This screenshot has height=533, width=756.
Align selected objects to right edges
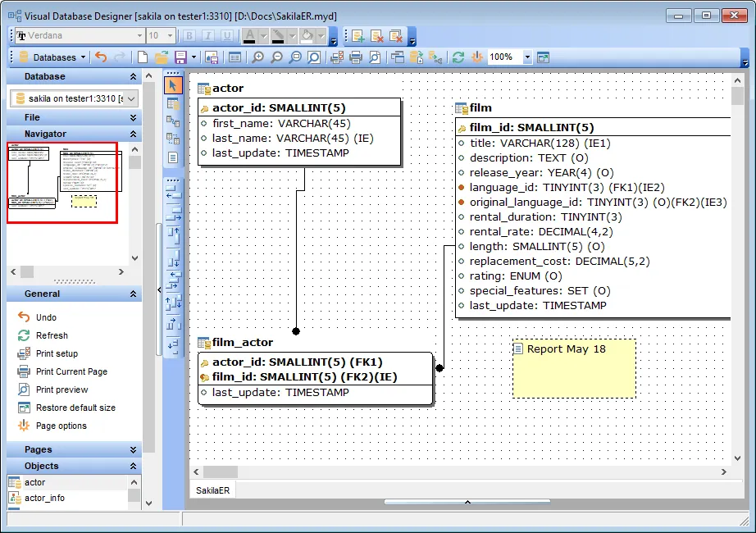(173, 212)
